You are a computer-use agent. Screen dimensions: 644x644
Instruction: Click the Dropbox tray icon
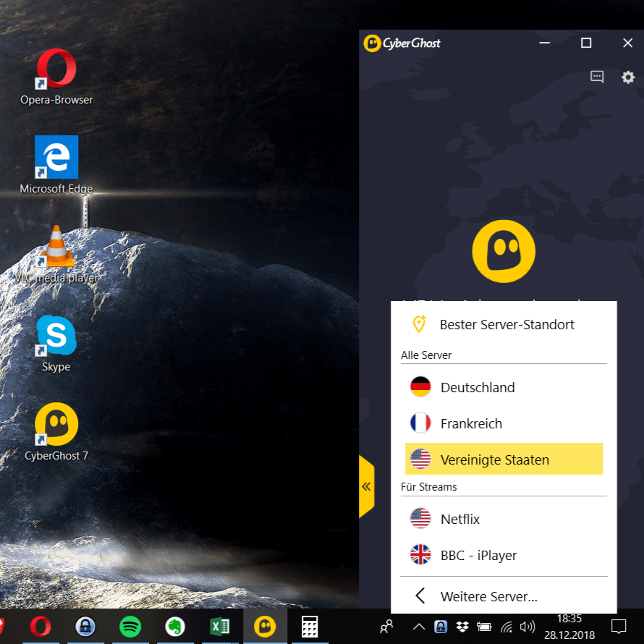tap(462, 627)
